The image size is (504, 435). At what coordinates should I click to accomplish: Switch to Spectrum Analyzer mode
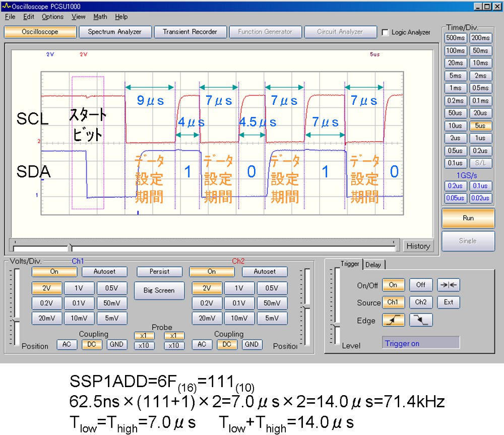(x=114, y=32)
